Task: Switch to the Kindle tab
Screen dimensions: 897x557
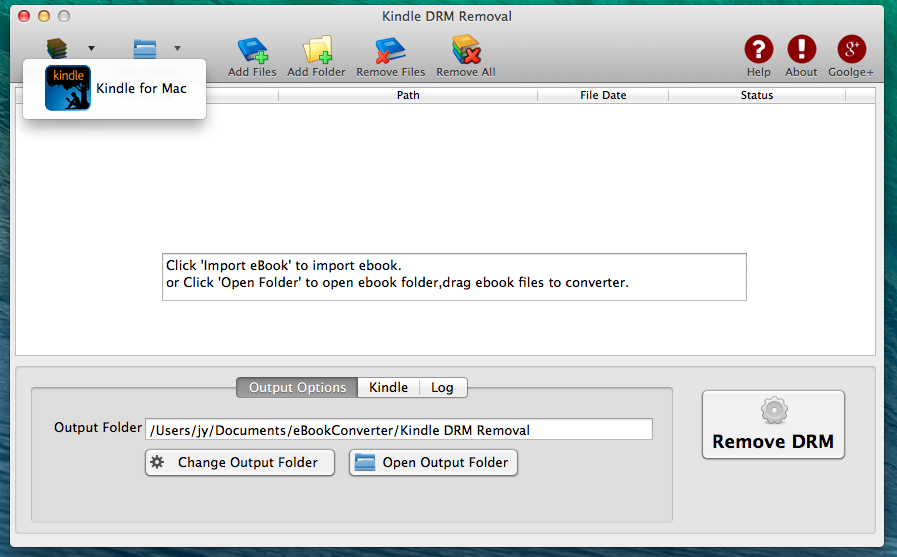Action: click(x=388, y=387)
